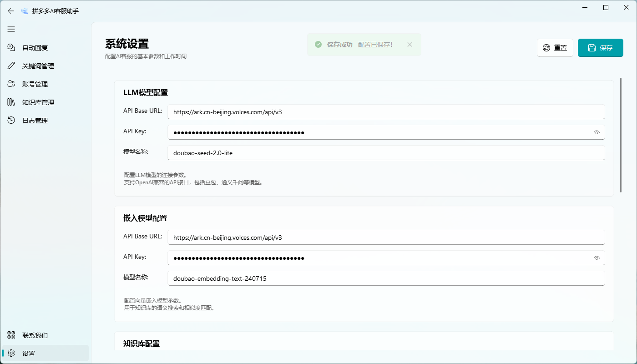Screen dimensions: 637x364
Task: Show the LLM API Key with eye icon
Action: 597,132
